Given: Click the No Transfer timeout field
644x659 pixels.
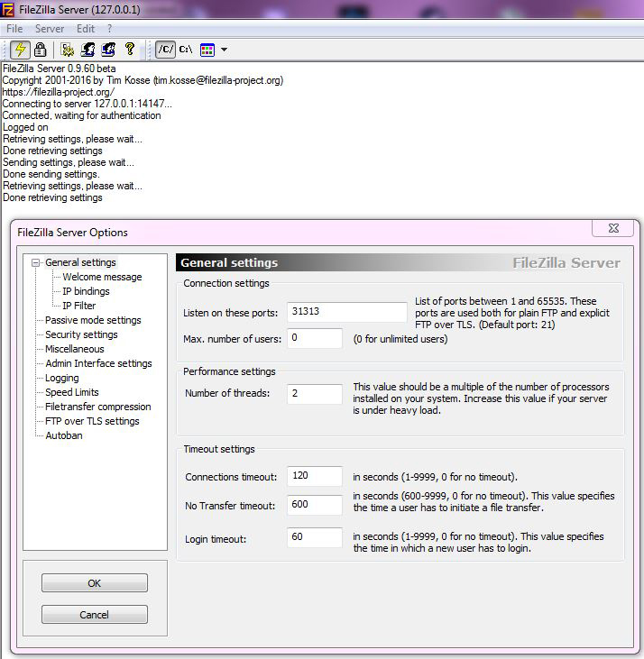Looking at the screenshot, I should pos(315,505).
